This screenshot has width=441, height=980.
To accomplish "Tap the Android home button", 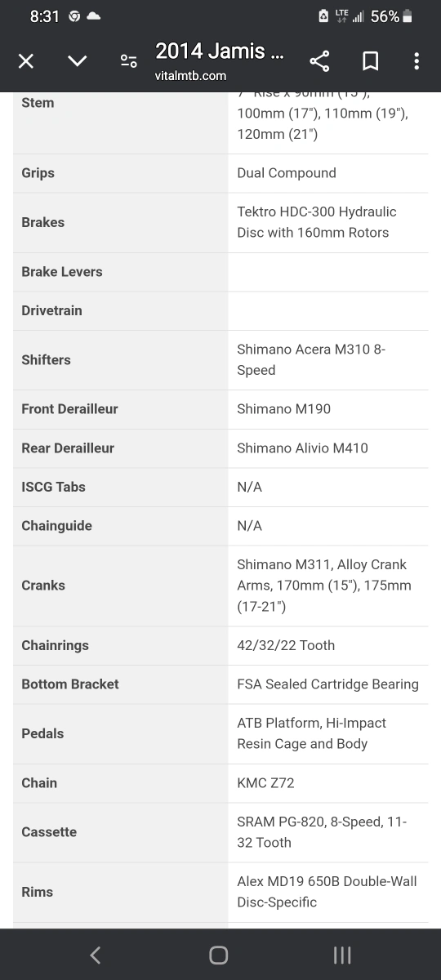I will coord(219,955).
